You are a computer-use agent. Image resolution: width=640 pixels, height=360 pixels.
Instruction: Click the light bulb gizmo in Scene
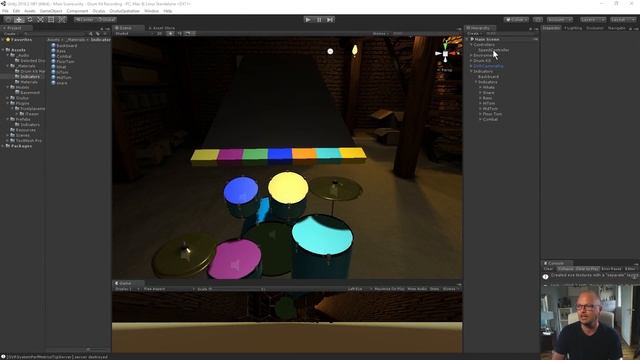(355, 50)
